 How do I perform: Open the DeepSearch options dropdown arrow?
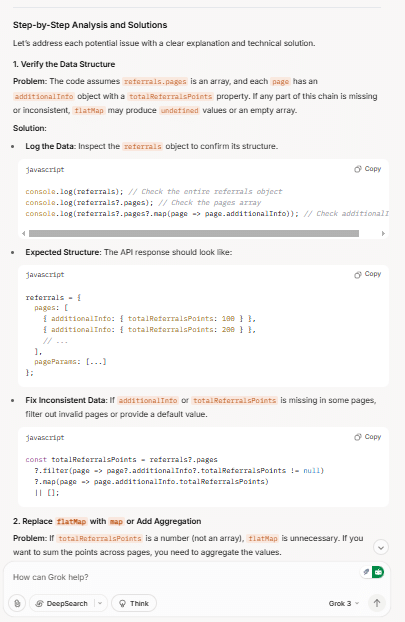pyautogui.click(x=100, y=603)
